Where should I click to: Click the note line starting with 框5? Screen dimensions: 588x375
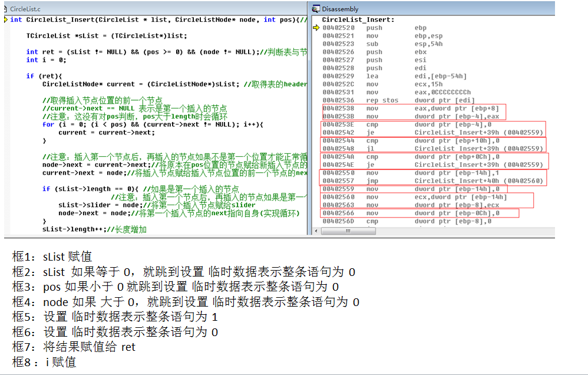tap(115, 317)
